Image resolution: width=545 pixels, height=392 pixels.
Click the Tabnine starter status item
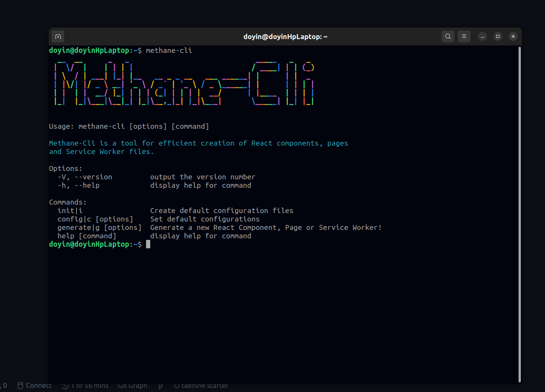pyautogui.click(x=201, y=385)
